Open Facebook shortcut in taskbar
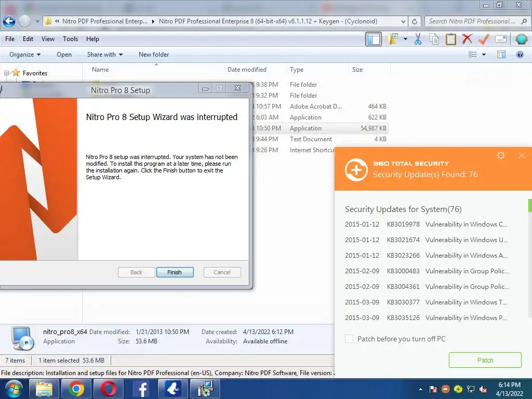The width and height of the screenshot is (532, 399). point(141,389)
